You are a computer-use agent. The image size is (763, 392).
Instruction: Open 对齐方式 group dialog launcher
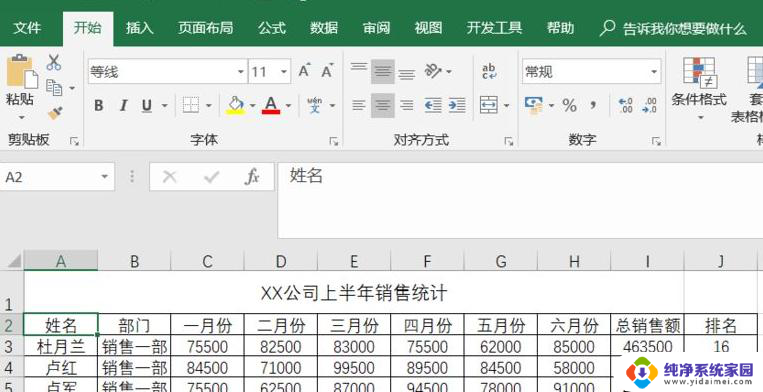tap(509, 142)
